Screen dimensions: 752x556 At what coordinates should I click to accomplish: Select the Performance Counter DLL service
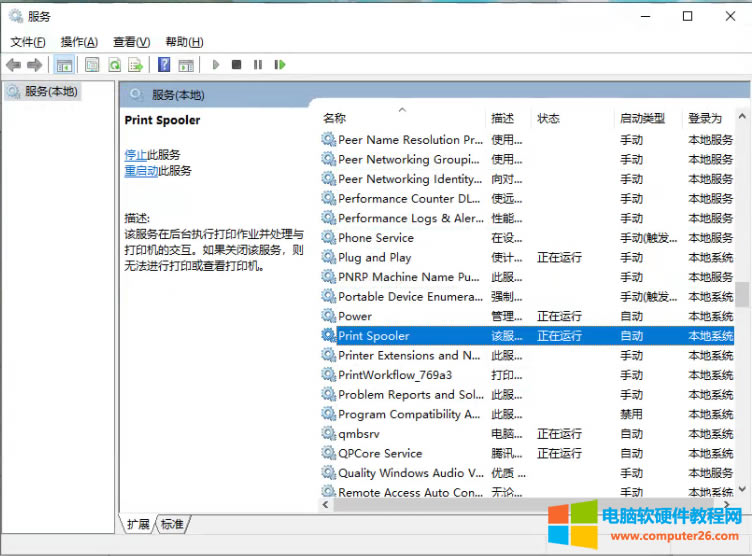pyautogui.click(x=409, y=199)
